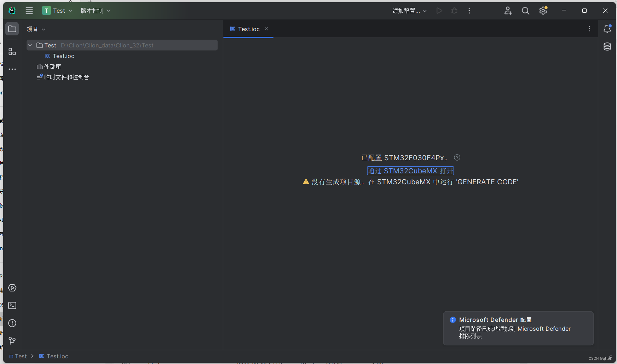Open the Notifications bell icon
The image size is (617, 364).
607,29
